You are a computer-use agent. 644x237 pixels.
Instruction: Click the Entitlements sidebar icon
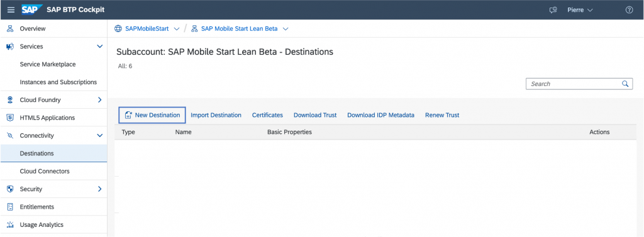click(x=10, y=207)
